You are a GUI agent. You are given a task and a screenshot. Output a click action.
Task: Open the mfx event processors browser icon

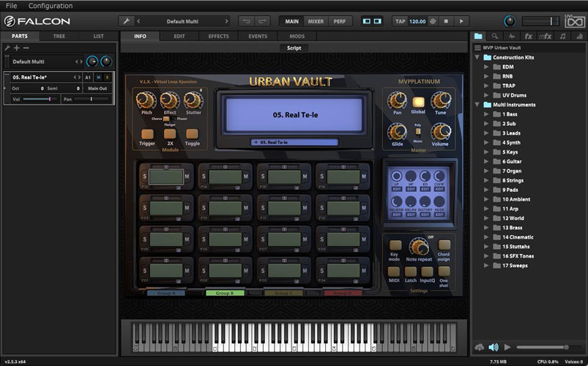tap(546, 36)
